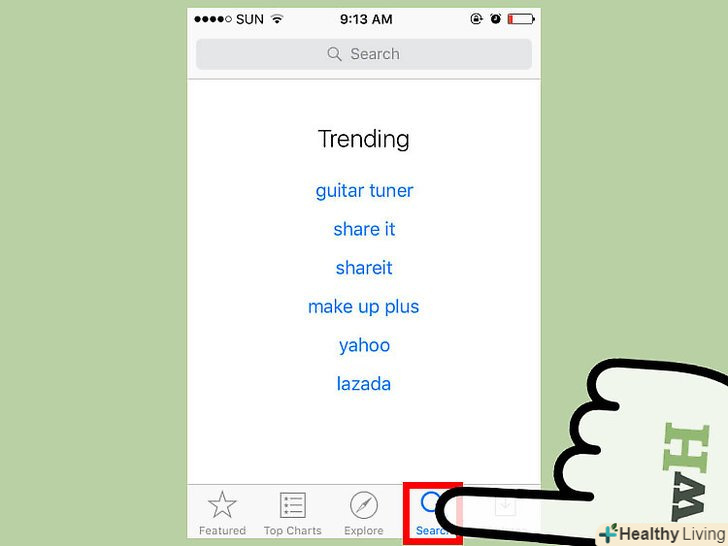Open trending search "yahoo"
728x546 pixels.
[x=364, y=345]
